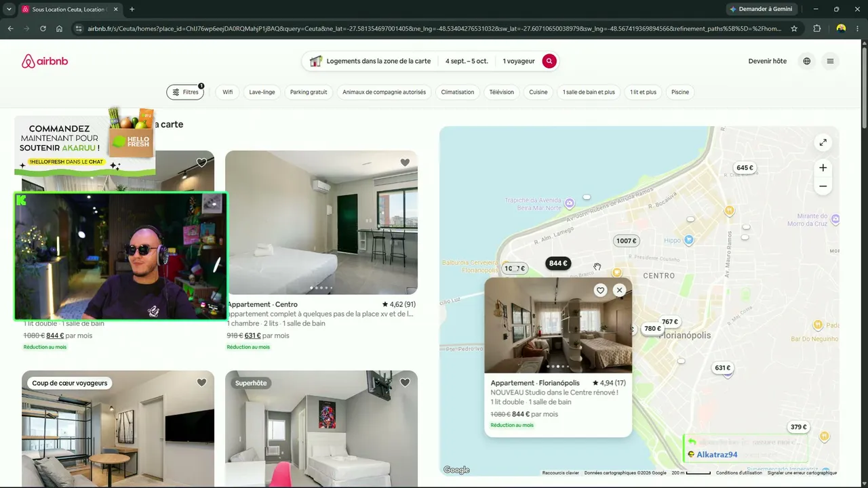Viewport: 868px width, 488px height.
Task: Toggle the Climatisation filter chip
Action: click(458, 92)
